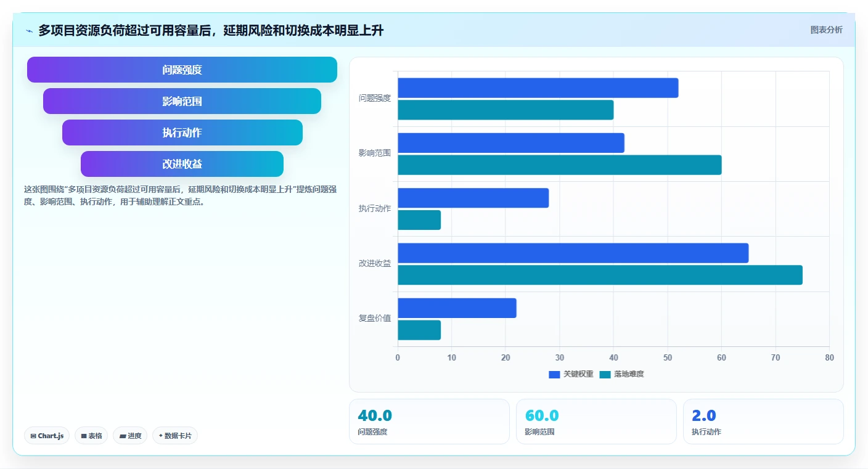Select the 影响范围 funnel stage
868x469 pixels.
182,101
